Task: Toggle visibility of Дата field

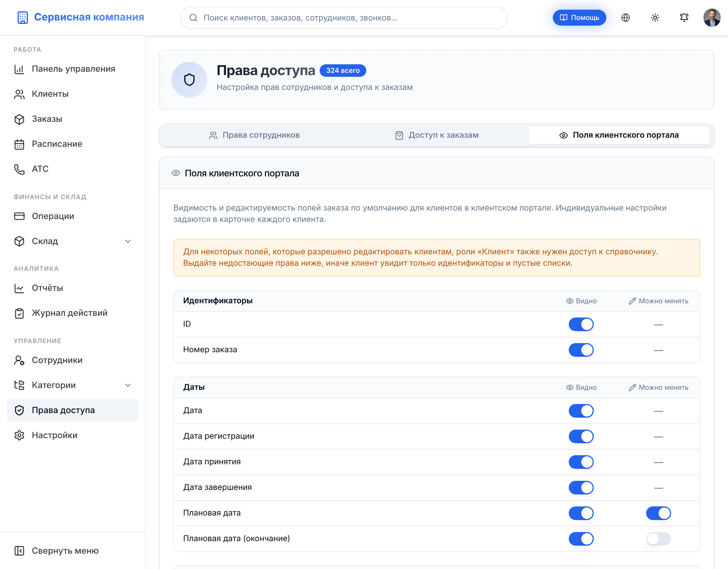Action: [x=581, y=411]
